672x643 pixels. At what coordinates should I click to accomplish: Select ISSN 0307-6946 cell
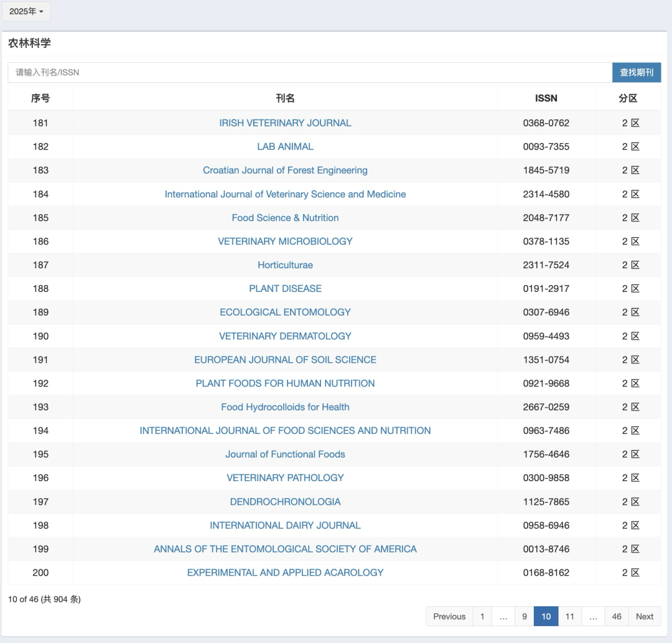(546, 312)
